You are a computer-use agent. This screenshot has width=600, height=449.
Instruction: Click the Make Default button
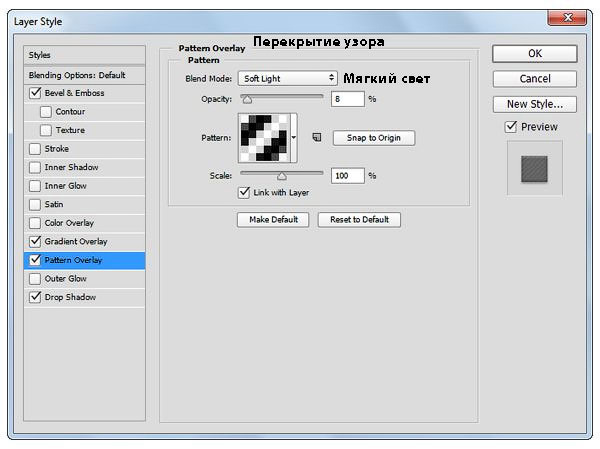click(x=273, y=220)
